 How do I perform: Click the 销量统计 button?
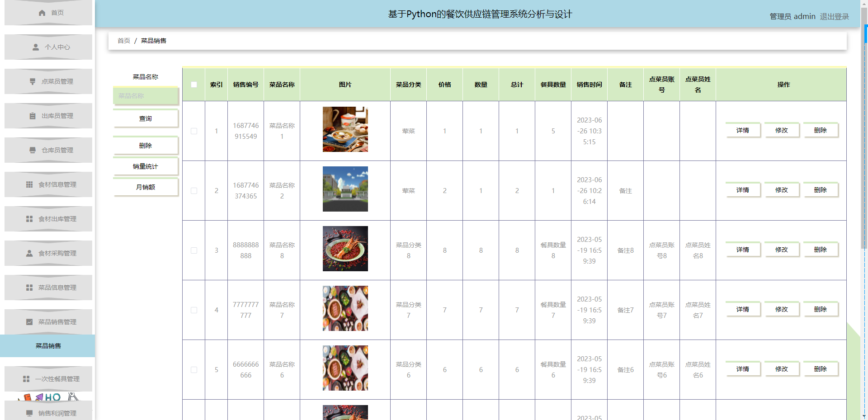[x=146, y=166]
